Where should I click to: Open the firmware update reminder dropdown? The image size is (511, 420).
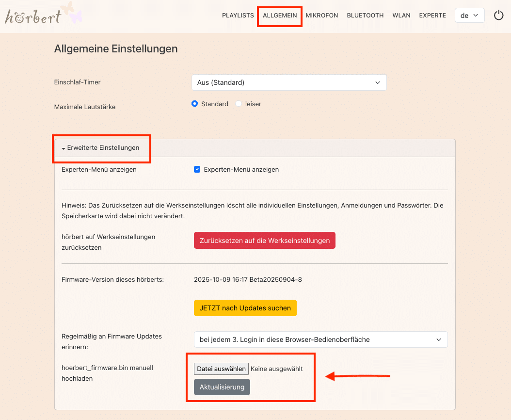[x=321, y=339]
